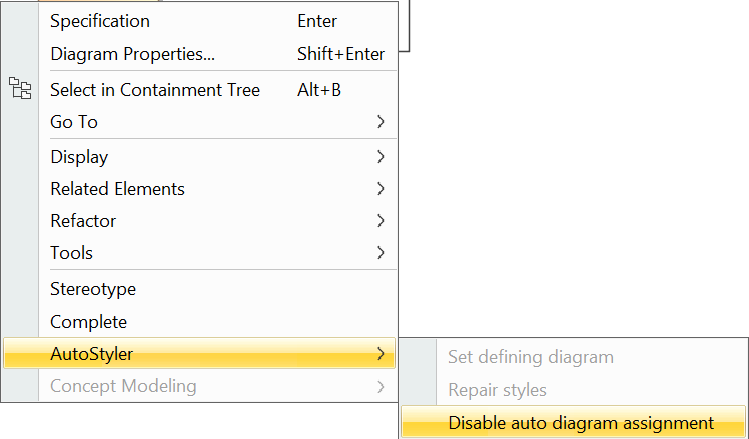Image resolution: width=749 pixels, height=439 pixels.
Task: Open the Specification menu entry
Action: pos(100,21)
